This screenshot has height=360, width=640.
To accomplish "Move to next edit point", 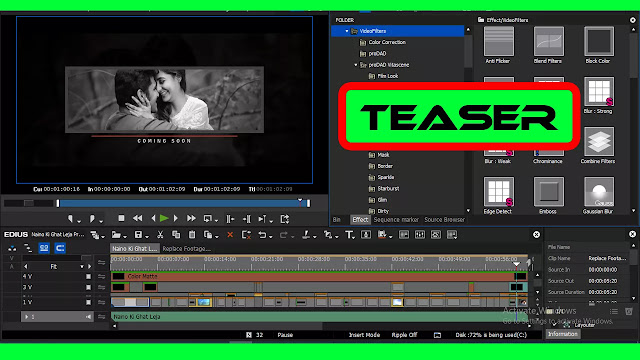I will click(x=247, y=219).
